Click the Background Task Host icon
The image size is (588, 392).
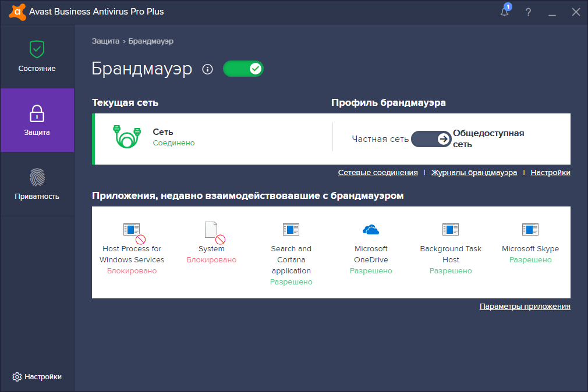coord(451,229)
